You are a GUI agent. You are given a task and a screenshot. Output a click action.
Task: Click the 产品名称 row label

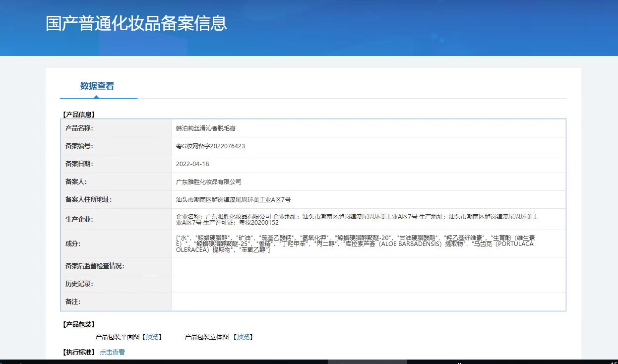coord(79,128)
